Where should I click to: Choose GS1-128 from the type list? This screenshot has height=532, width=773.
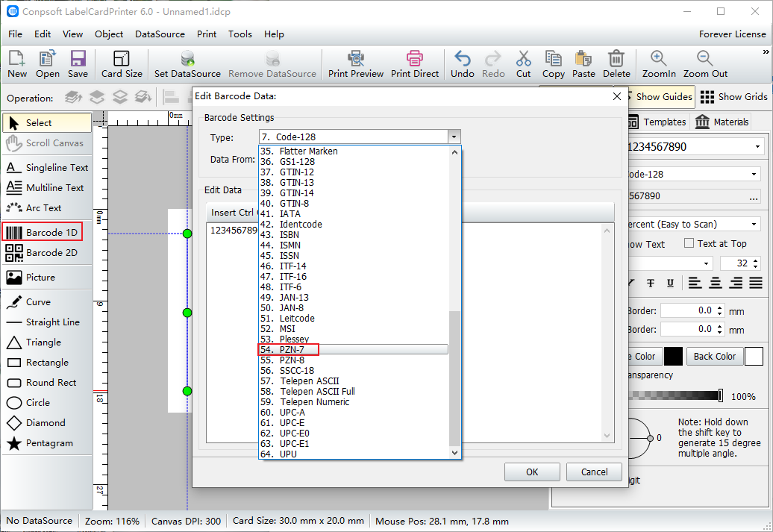coord(354,162)
